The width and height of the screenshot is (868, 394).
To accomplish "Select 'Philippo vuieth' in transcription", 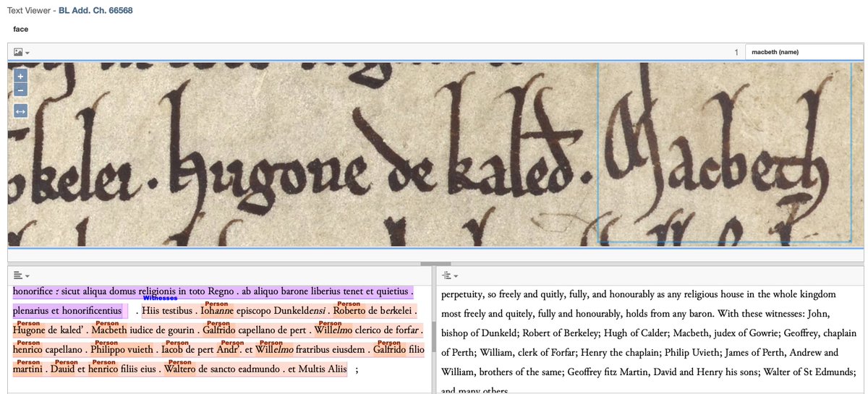I will 121,350.
